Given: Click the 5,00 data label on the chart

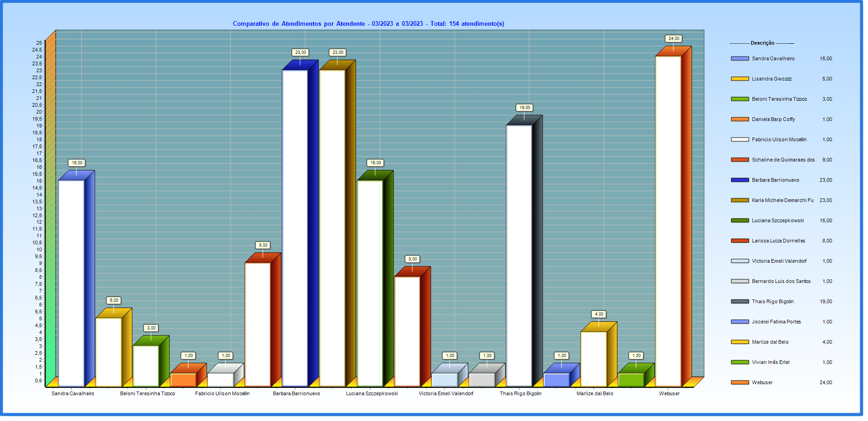Looking at the screenshot, I should tap(114, 301).
